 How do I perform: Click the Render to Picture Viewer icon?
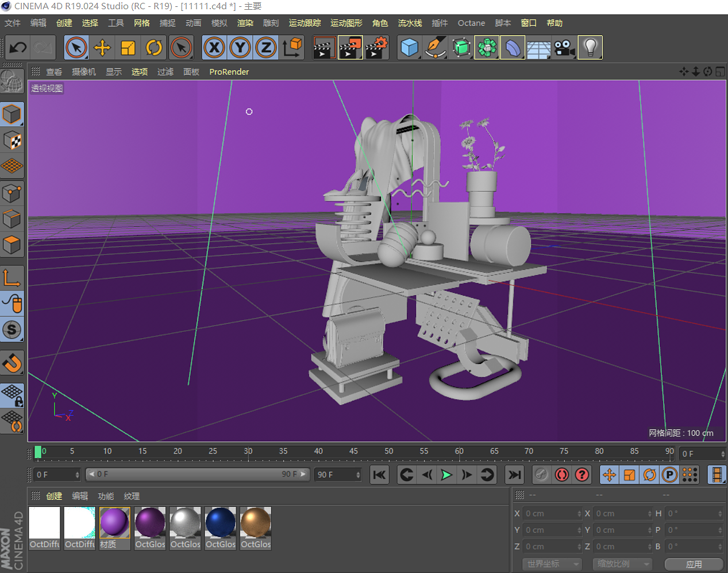point(350,48)
